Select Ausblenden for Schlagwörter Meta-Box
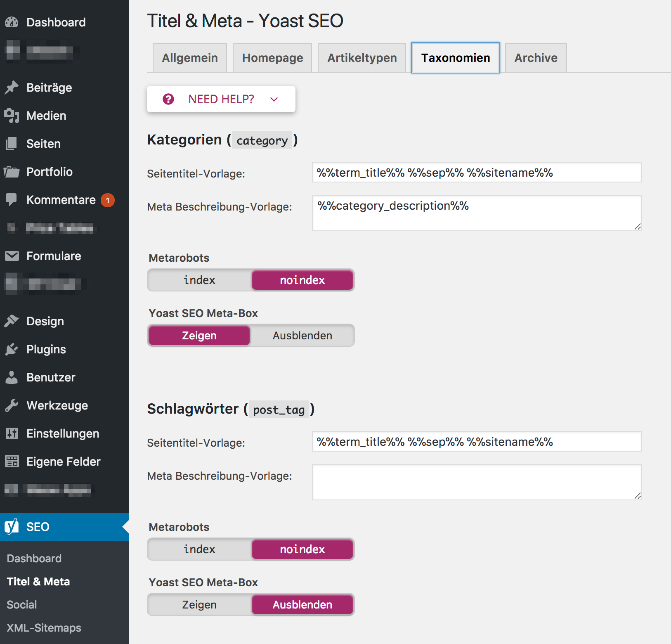The image size is (671, 644). [302, 605]
